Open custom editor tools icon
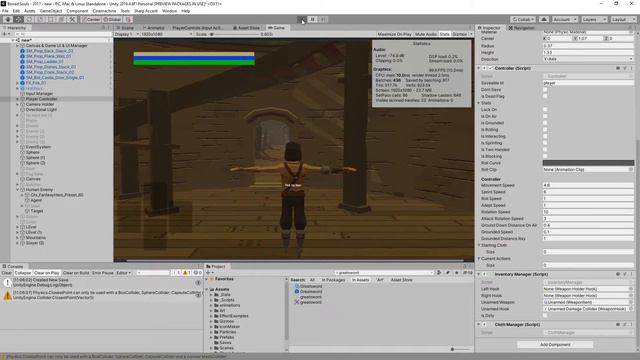Screen dimensions: 640x360 (72, 19)
